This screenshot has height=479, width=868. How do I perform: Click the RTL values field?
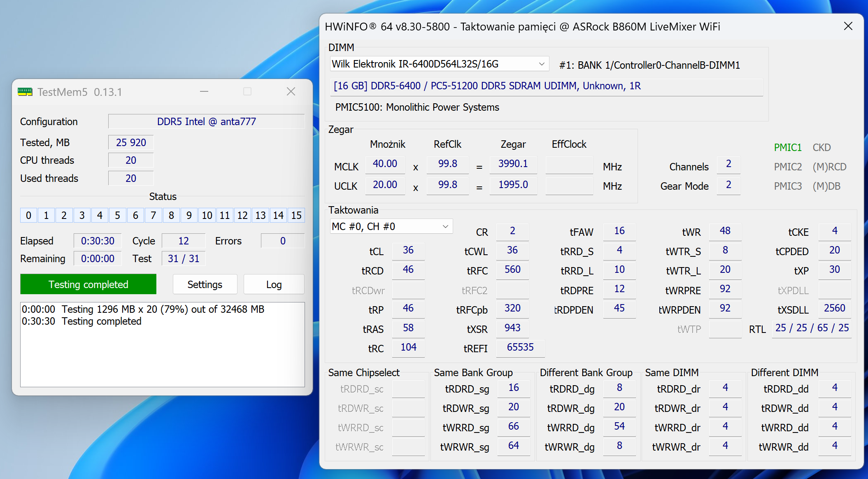pos(811,328)
